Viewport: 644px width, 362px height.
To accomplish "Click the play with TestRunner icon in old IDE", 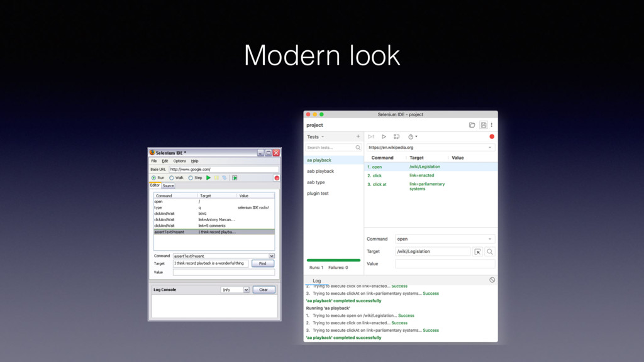I will coord(235,178).
